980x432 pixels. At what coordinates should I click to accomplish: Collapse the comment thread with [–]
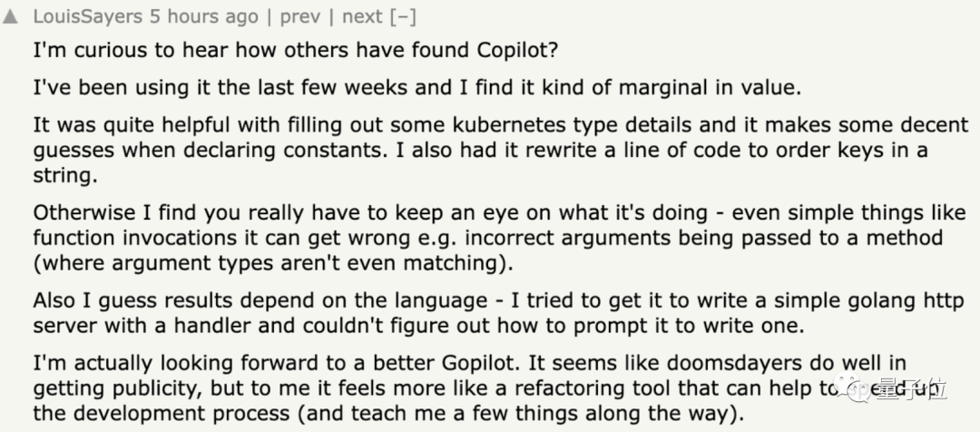click(x=403, y=17)
